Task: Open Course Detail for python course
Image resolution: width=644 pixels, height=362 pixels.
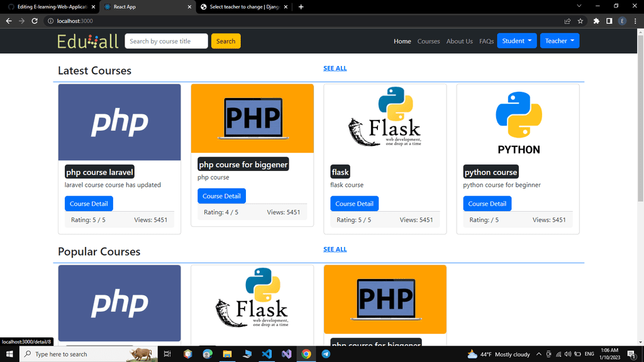Action: [487, 204]
